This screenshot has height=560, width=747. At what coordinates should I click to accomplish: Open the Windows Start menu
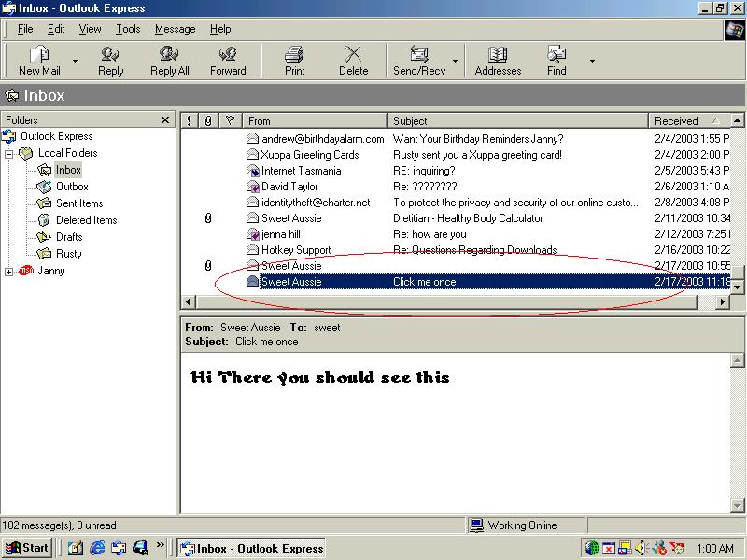(27, 548)
